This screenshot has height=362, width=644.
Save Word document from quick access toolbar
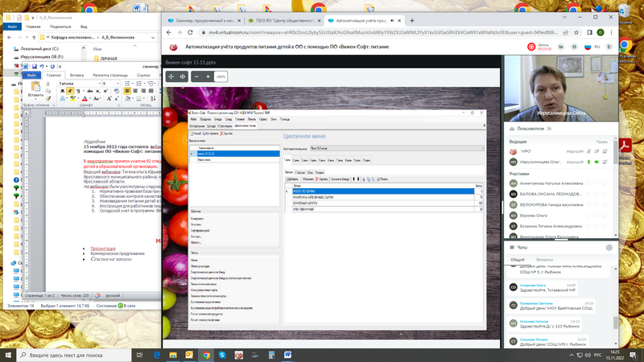35,67
